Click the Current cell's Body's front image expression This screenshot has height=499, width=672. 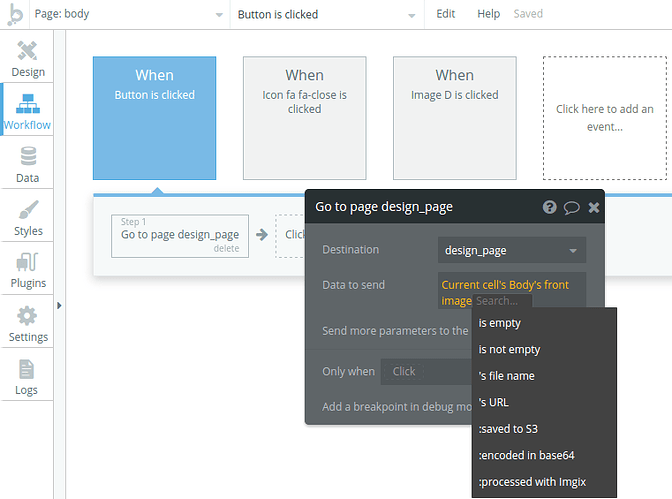pos(505,293)
